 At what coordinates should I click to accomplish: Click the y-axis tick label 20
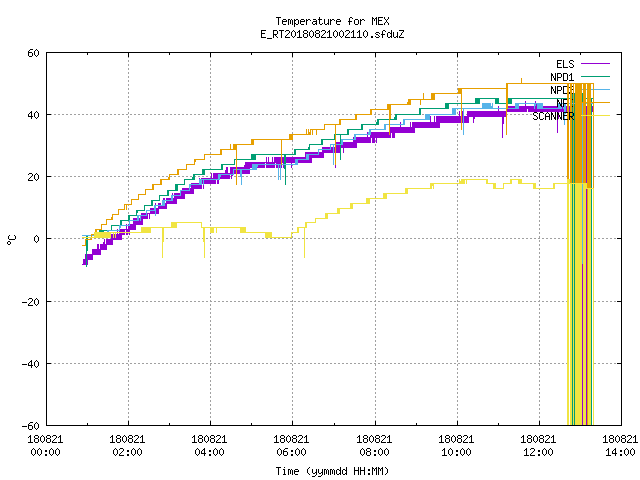tap(33, 177)
